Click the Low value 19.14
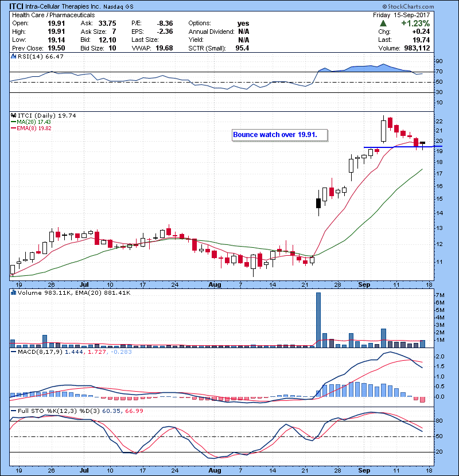The image size is (459, 476). (56, 40)
